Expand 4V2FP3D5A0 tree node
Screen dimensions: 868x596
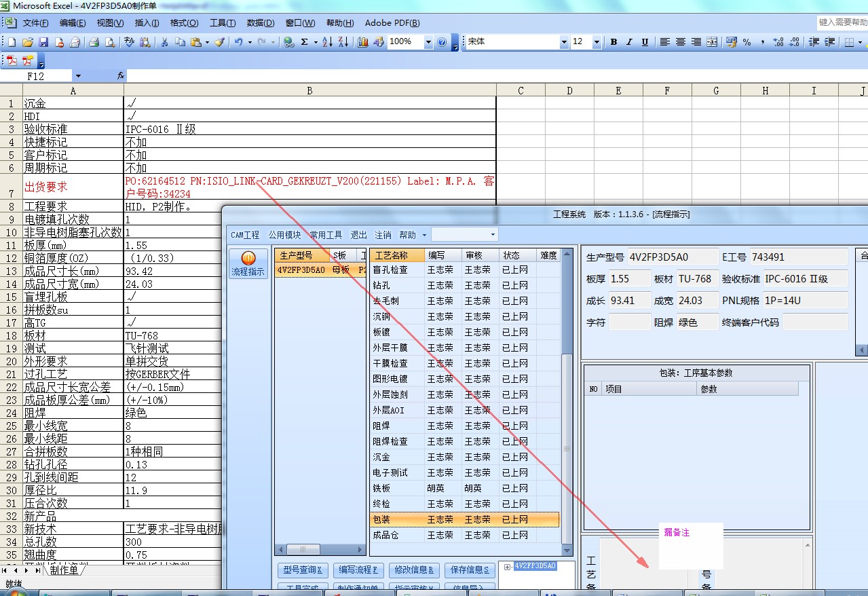point(508,566)
